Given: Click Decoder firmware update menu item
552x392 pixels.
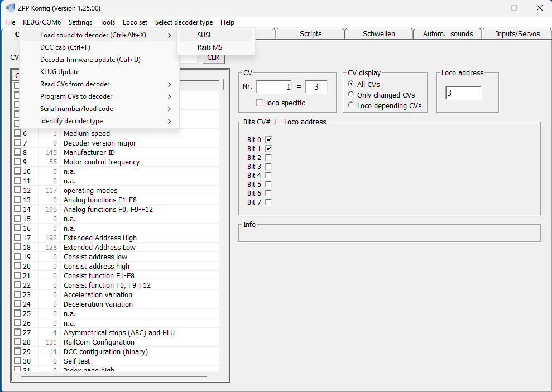Looking at the screenshot, I should 90,60.
